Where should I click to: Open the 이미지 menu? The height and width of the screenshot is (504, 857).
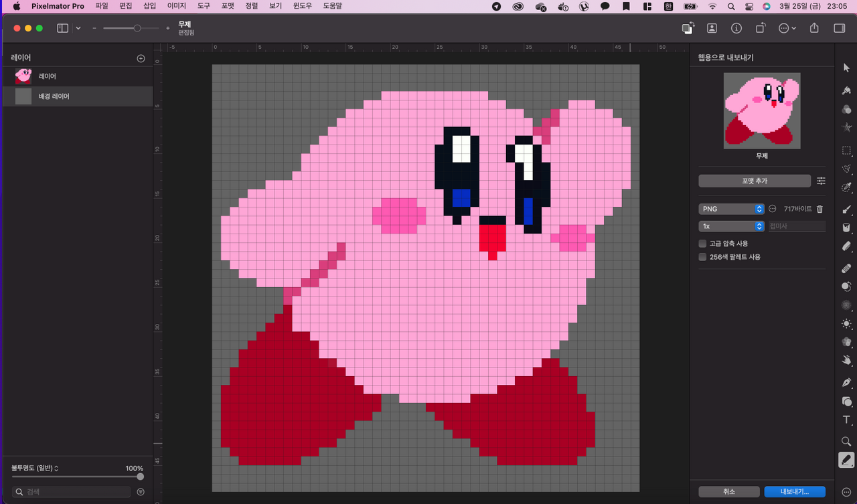pyautogui.click(x=177, y=6)
